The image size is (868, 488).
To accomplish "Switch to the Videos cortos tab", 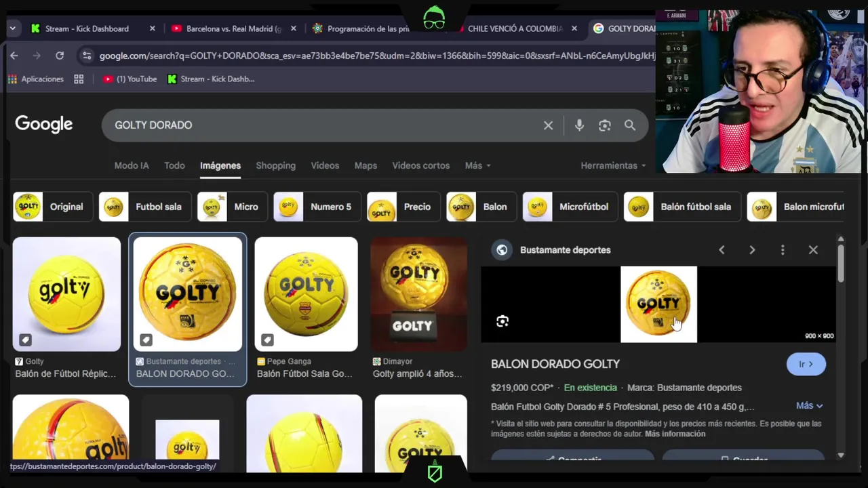I will coord(420,165).
